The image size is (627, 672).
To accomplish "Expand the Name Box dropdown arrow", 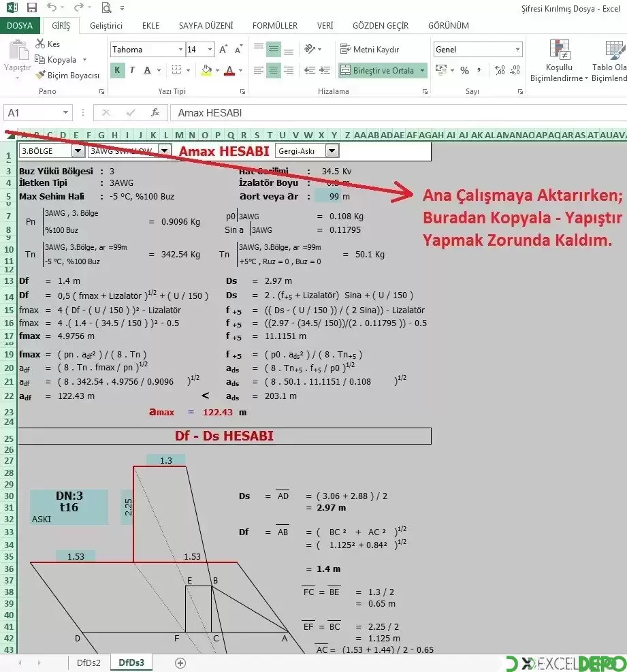I will tap(65, 113).
